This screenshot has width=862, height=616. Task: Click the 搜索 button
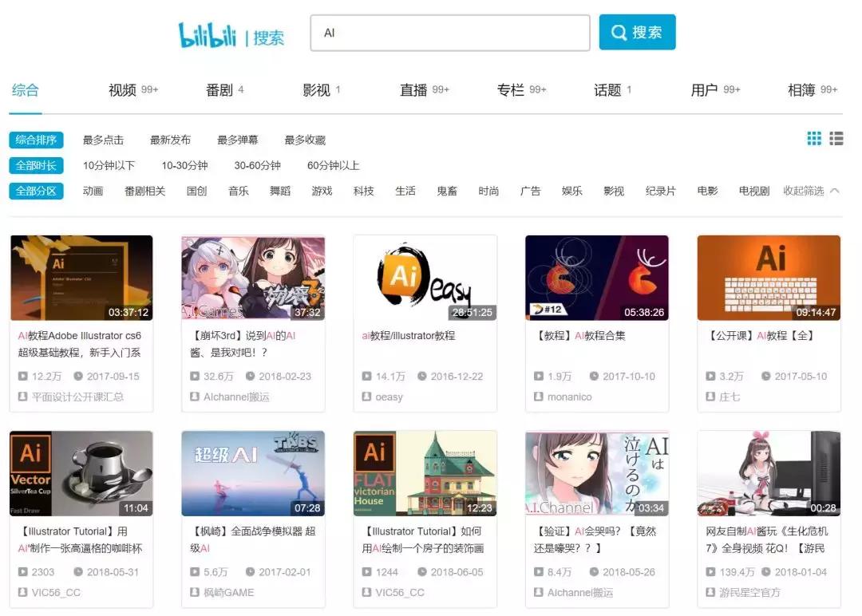pyautogui.click(x=637, y=32)
